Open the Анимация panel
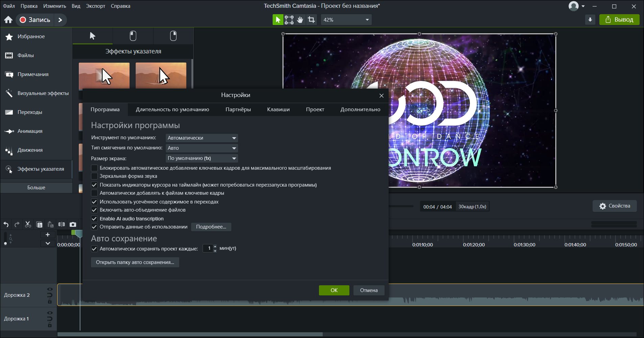Screen dimensions: 644x338 tap(36, 131)
